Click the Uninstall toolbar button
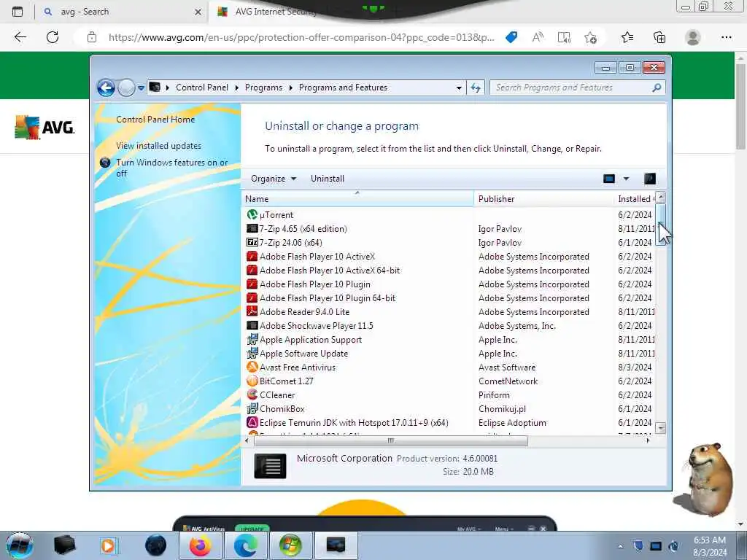 coord(328,179)
